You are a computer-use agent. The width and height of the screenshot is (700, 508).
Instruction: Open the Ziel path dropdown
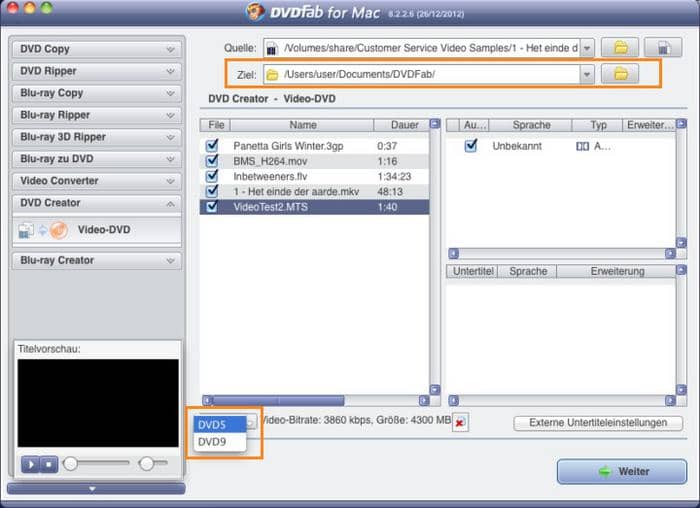point(587,75)
